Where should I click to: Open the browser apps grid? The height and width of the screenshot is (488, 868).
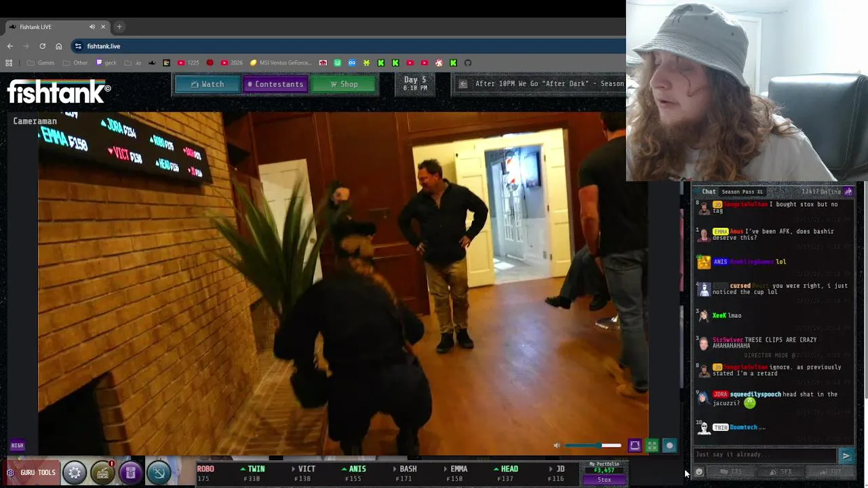9,63
